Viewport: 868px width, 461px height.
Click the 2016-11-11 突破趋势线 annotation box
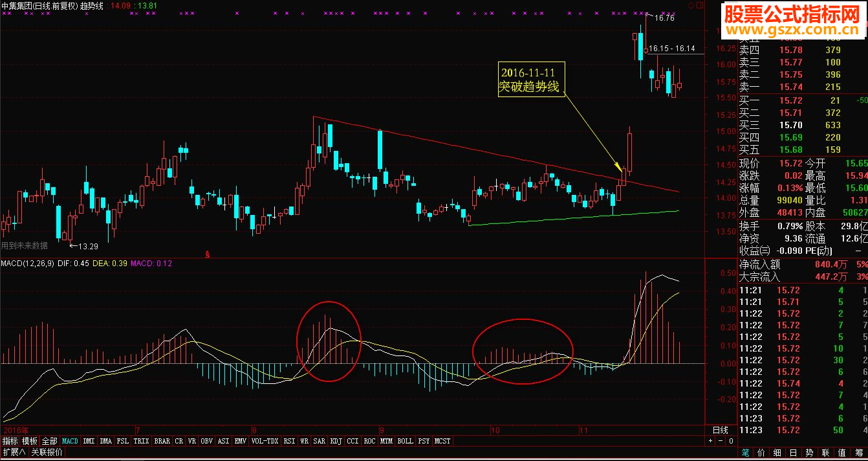531,79
